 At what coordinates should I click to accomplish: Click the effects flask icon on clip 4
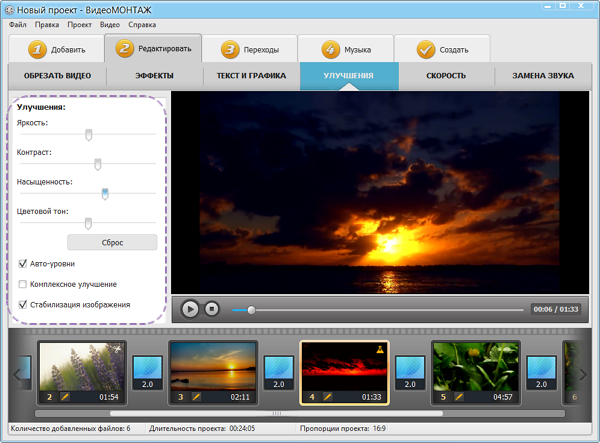[380, 349]
